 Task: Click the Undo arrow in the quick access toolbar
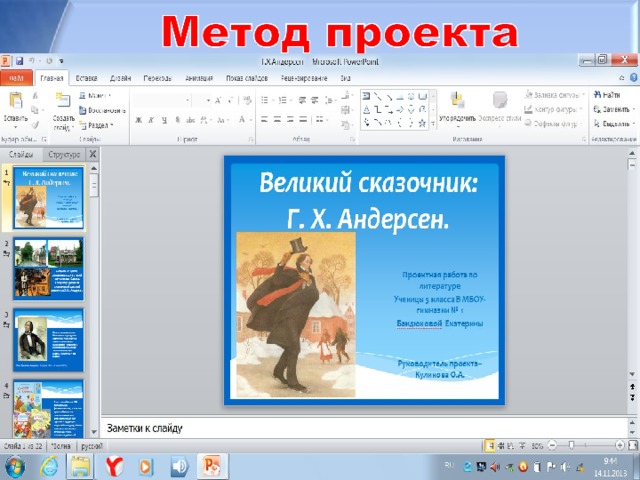[32, 61]
